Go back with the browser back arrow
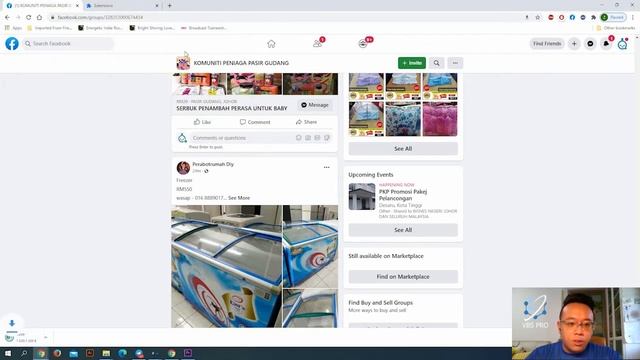 point(7,17)
